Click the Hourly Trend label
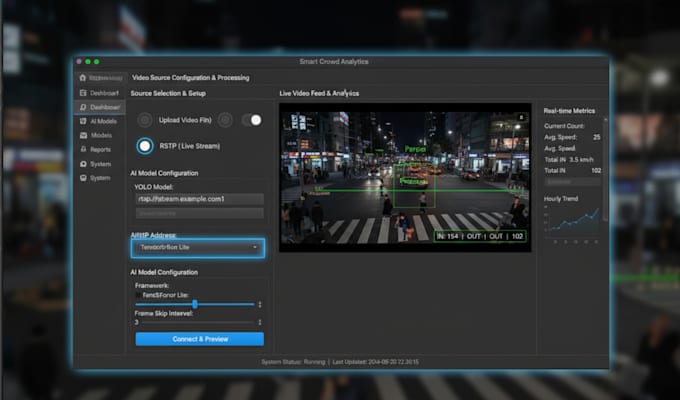This screenshot has width=680, height=400. [x=561, y=199]
